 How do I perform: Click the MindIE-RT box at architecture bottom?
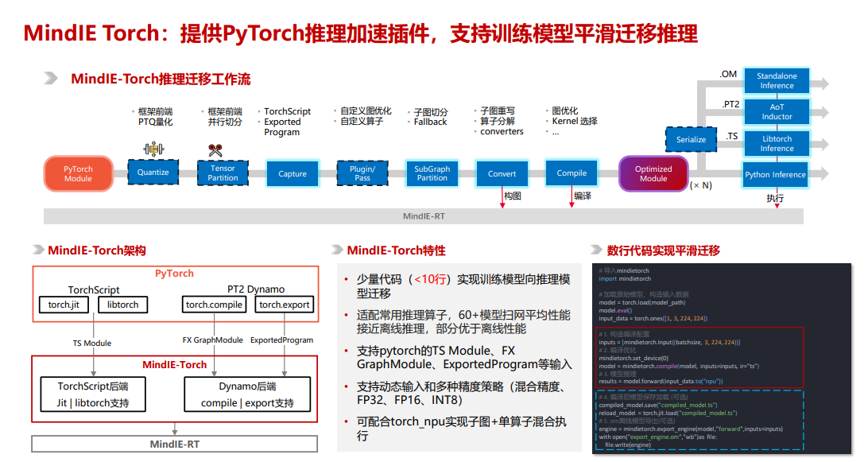click(x=174, y=445)
